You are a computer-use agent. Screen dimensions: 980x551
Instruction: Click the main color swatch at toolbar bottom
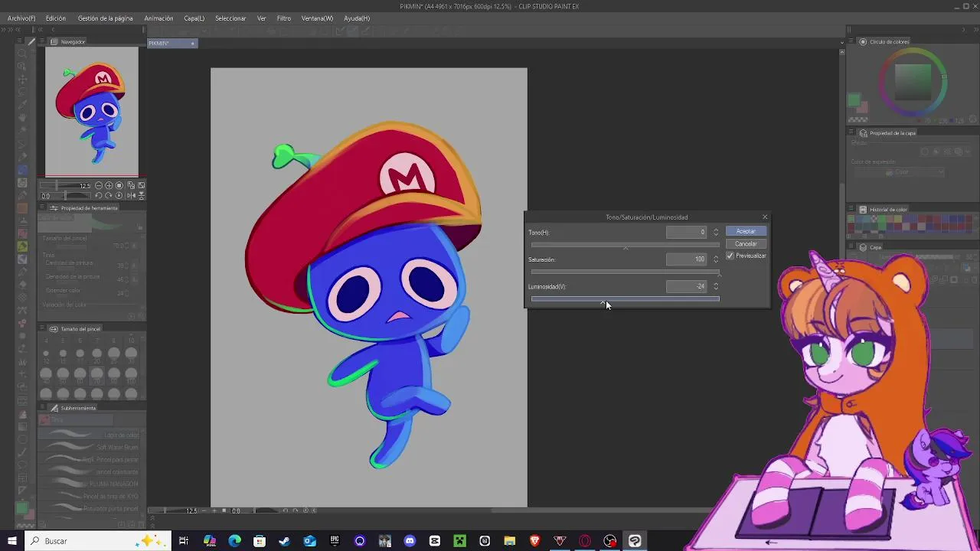[21, 508]
